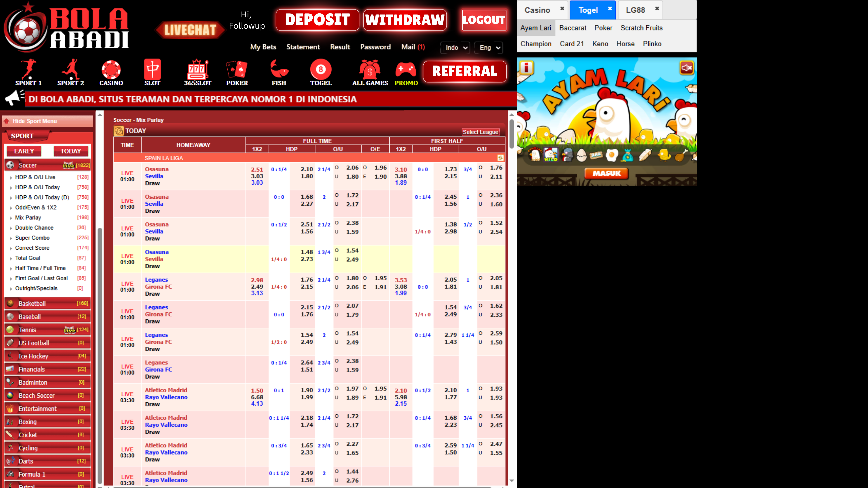The height and width of the screenshot is (488, 868).
Task: Click the DEPOSIT button
Action: (x=317, y=20)
